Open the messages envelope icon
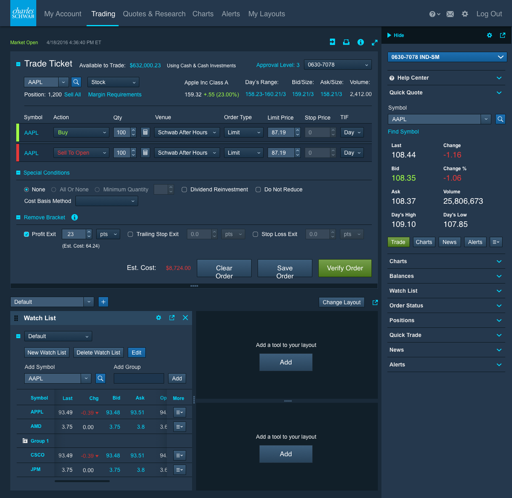 450,14
